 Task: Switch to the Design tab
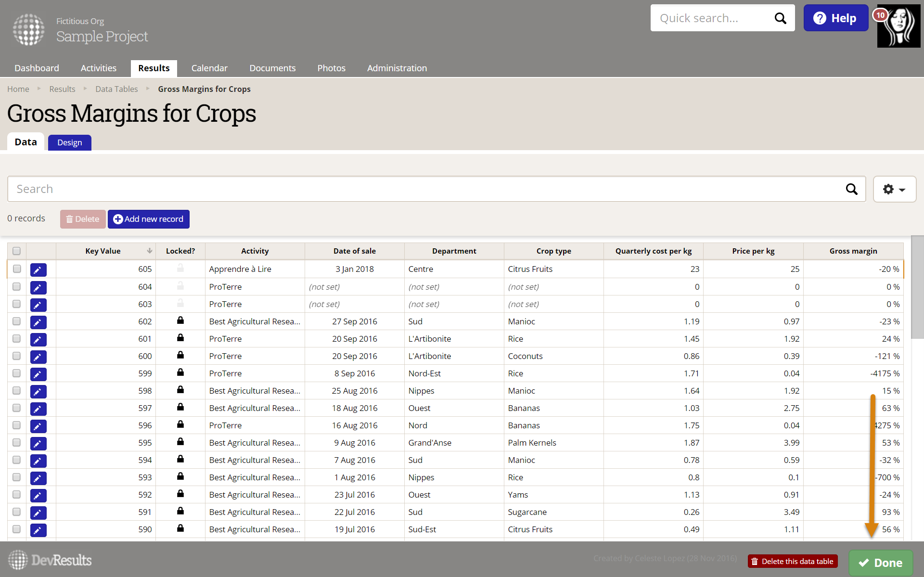[x=69, y=142]
